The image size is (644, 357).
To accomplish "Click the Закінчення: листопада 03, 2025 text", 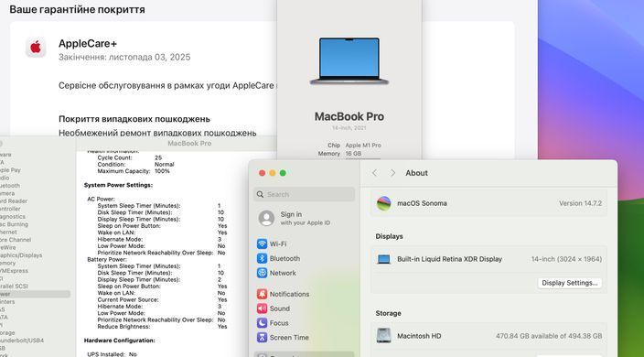I will [x=124, y=57].
